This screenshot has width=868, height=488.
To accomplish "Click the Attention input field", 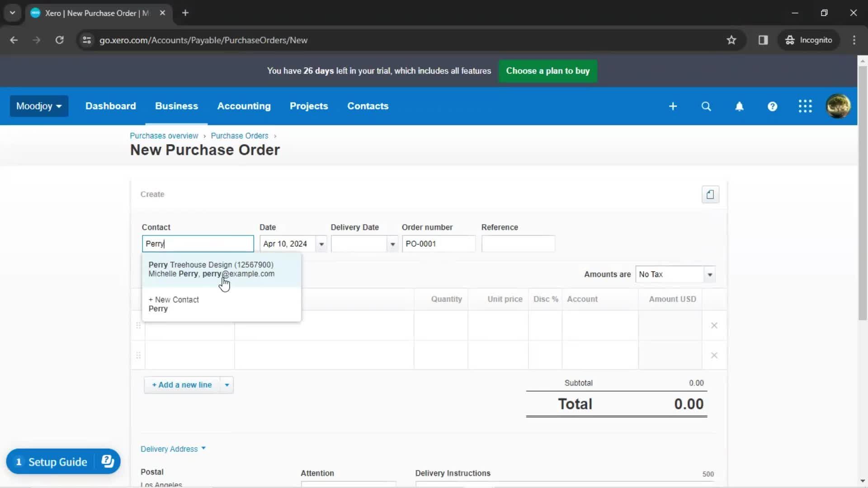I will 348,484.
